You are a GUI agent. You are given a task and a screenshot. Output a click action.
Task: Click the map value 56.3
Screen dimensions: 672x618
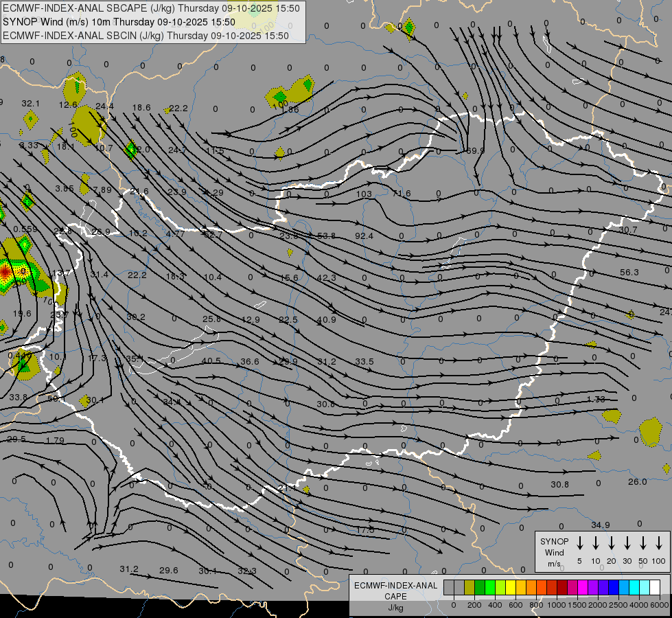click(629, 273)
